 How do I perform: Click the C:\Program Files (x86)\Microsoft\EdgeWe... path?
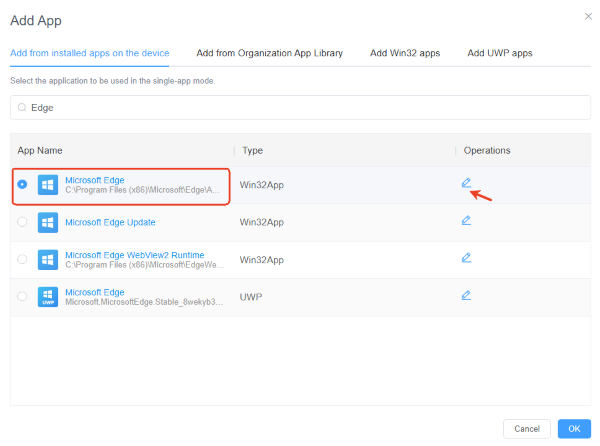(144, 265)
